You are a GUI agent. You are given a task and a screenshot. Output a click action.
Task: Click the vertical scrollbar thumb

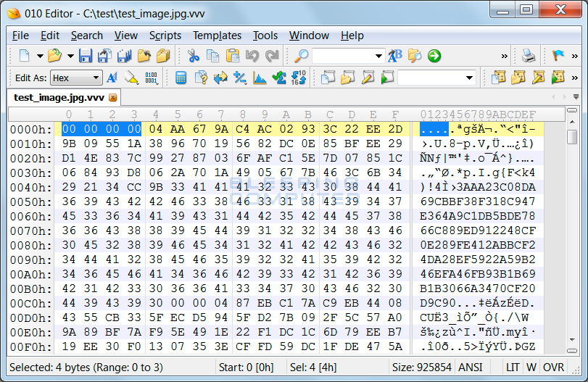(x=572, y=137)
